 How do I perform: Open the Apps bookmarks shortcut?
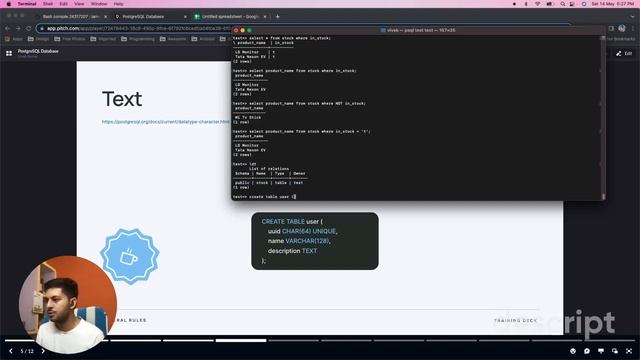pyautogui.click(x=14, y=39)
